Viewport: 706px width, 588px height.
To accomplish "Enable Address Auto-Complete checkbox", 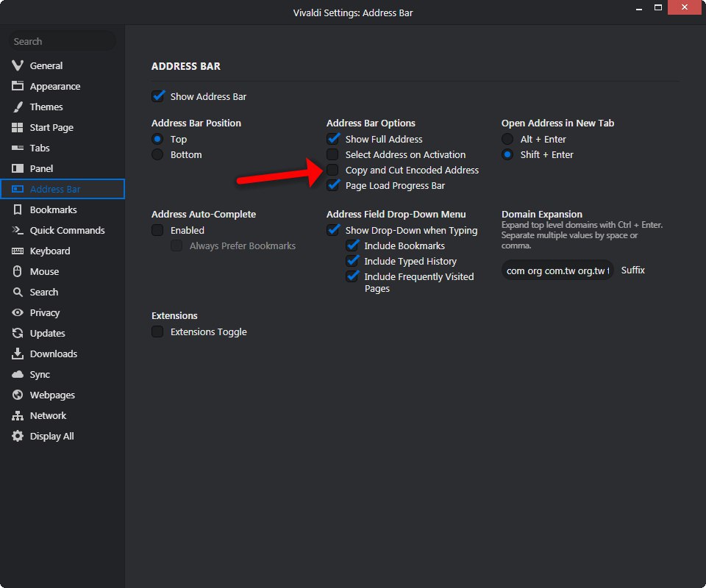I will (157, 230).
